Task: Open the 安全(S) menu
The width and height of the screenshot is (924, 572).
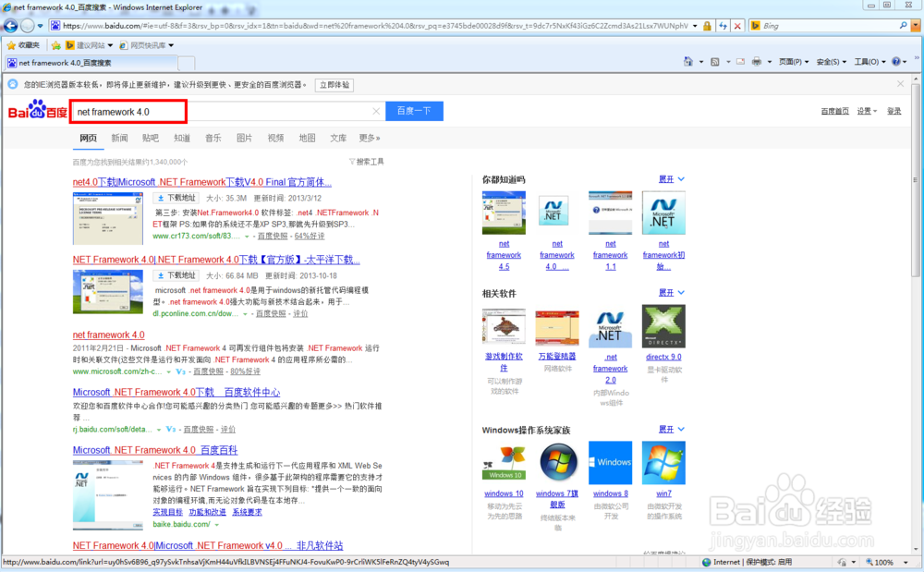Action: coord(831,62)
